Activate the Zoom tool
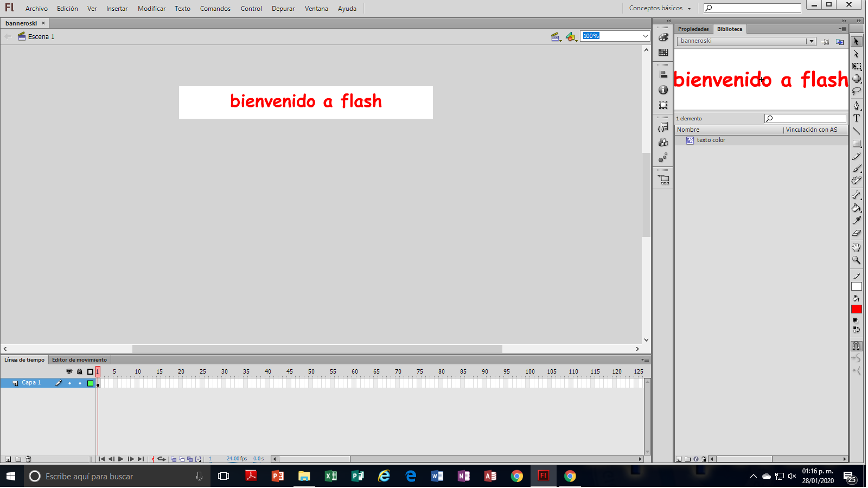Image resolution: width=868 pixels, height=488 pixels. [x=857, y=260]
